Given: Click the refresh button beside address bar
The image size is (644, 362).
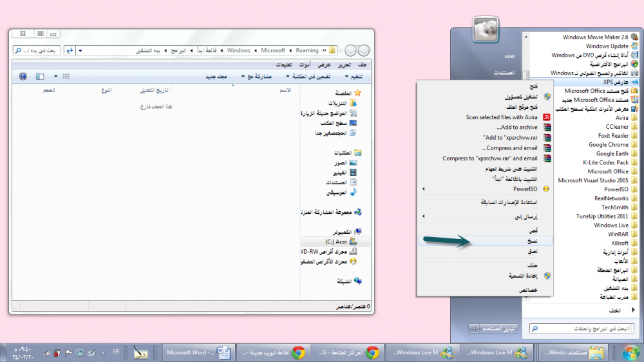Looking at the screenshot, I should [x=70, y=50].
